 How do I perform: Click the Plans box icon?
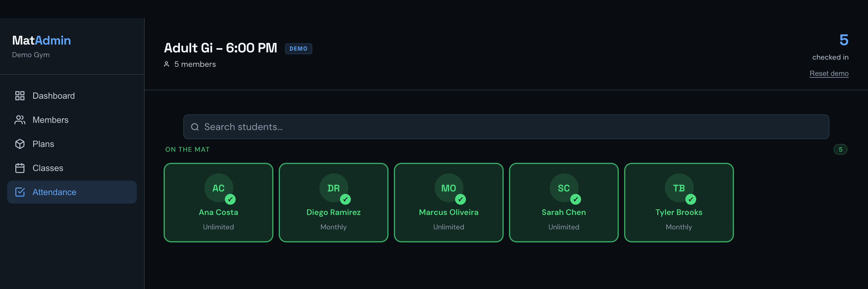pos(20,144)
